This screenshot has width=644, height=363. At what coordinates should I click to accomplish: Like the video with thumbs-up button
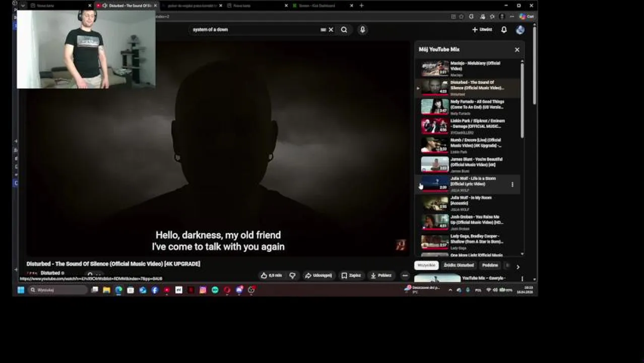click(x=271, y=276)
